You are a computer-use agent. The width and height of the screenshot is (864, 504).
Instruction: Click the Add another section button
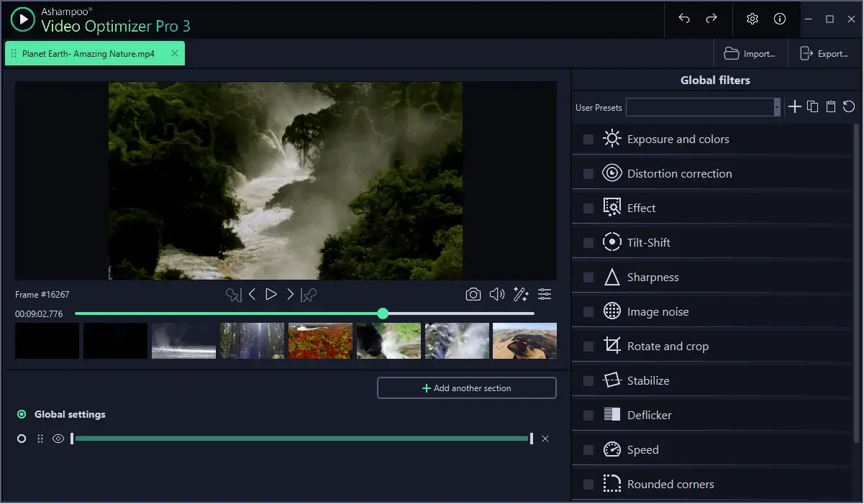pos(466,388)
